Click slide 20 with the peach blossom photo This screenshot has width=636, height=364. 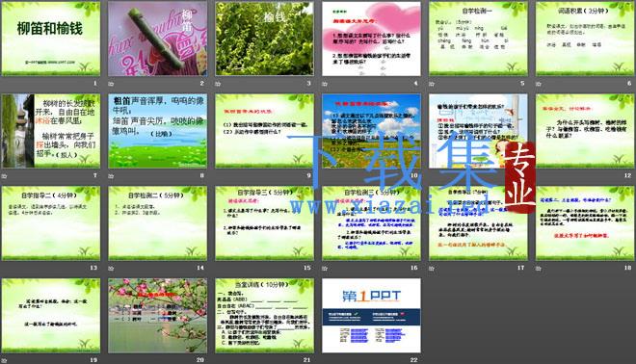(157, 315)
